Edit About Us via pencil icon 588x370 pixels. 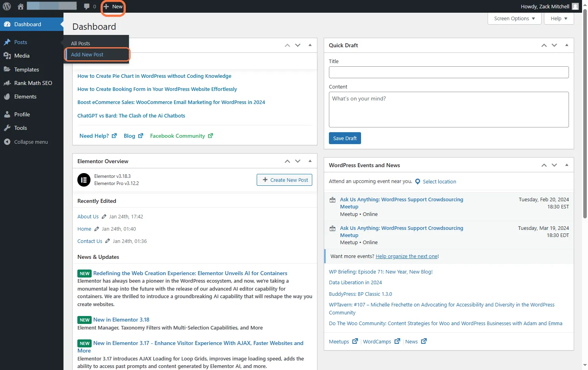click(104, 216)
